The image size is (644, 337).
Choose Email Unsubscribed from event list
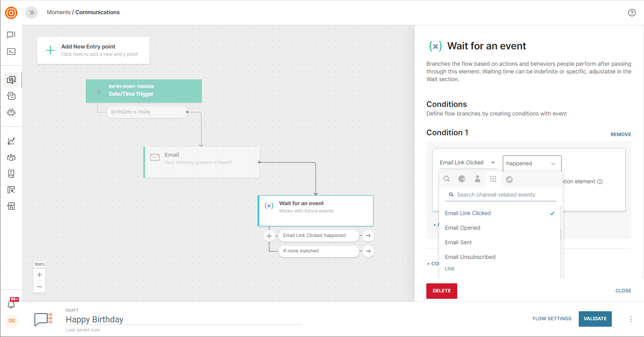tap(470, 257)
